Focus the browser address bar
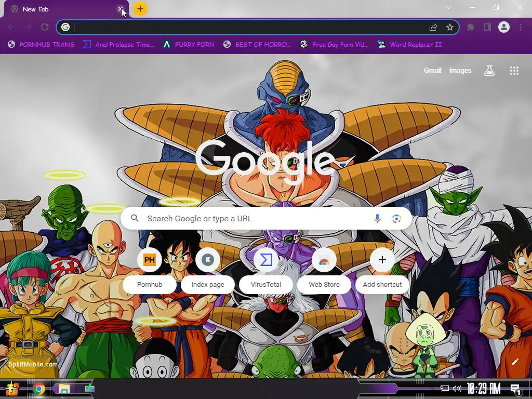The image size is (532, 399). [258, 27]
